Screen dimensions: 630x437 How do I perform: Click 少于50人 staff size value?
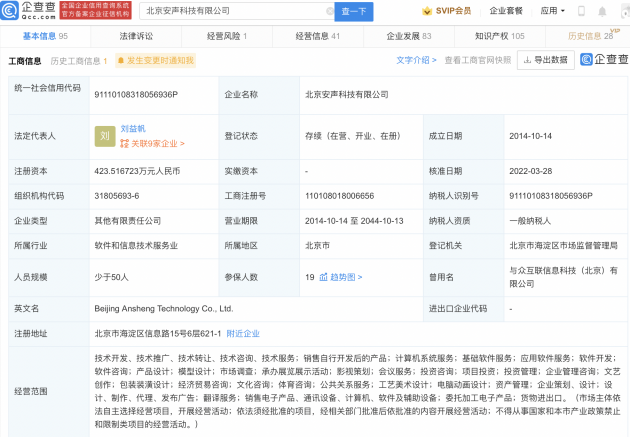click(111, 277)
